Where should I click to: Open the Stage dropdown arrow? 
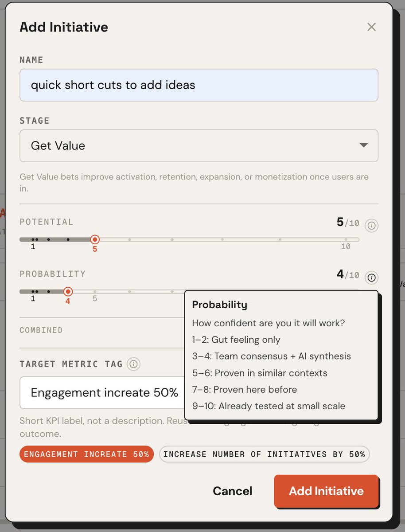coord(363,145)
